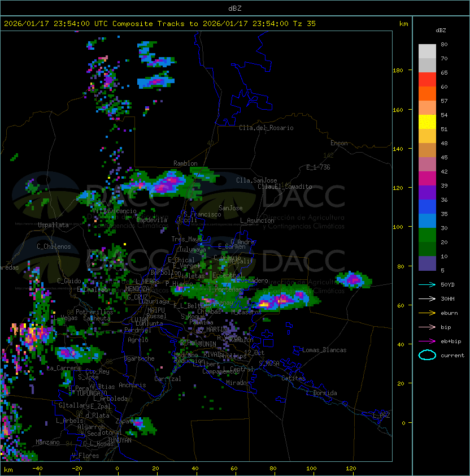
Task: Click the 'Tres_Mayo' place label
Action: (186, 239)
